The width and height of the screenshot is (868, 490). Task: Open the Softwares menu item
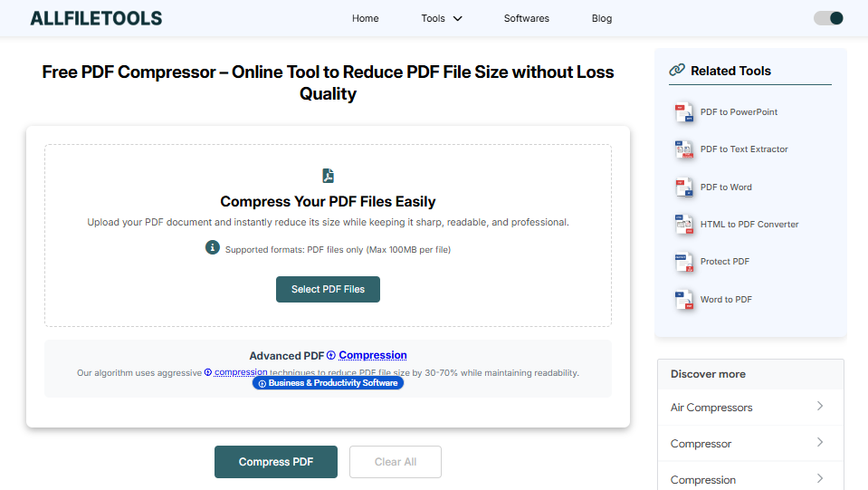click(527, 18)
